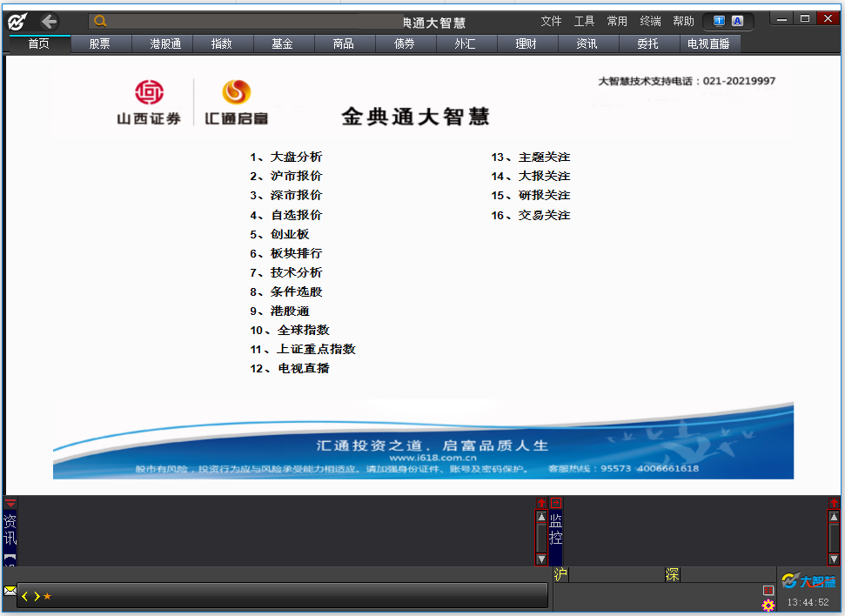The width and height of the screenshot is (845, 616).
Task: Open the 文件 menu
Action: coord(551,21)
